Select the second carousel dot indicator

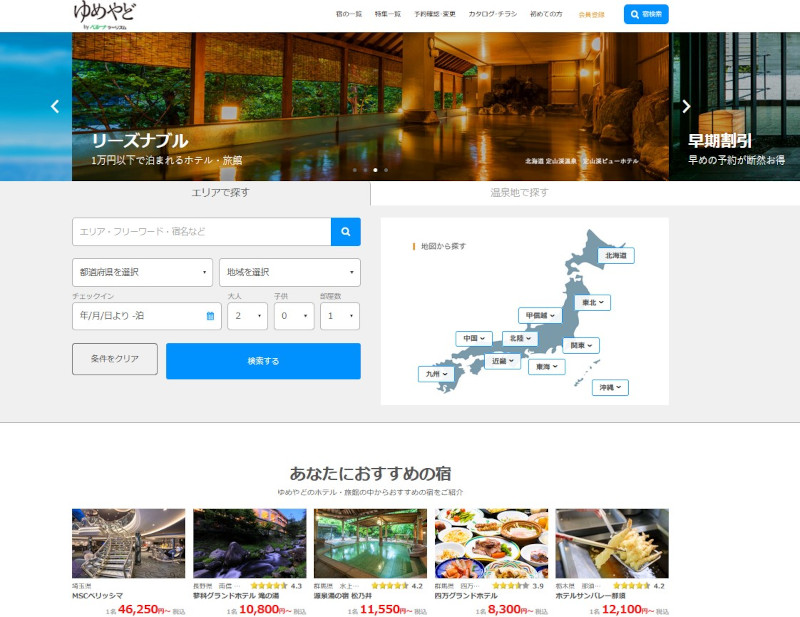pyautogui.click(x=365, y=170)
